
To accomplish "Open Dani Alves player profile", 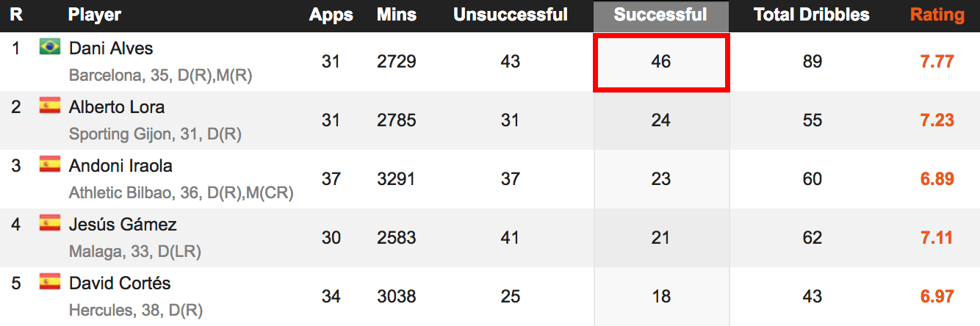I will 111,48.
